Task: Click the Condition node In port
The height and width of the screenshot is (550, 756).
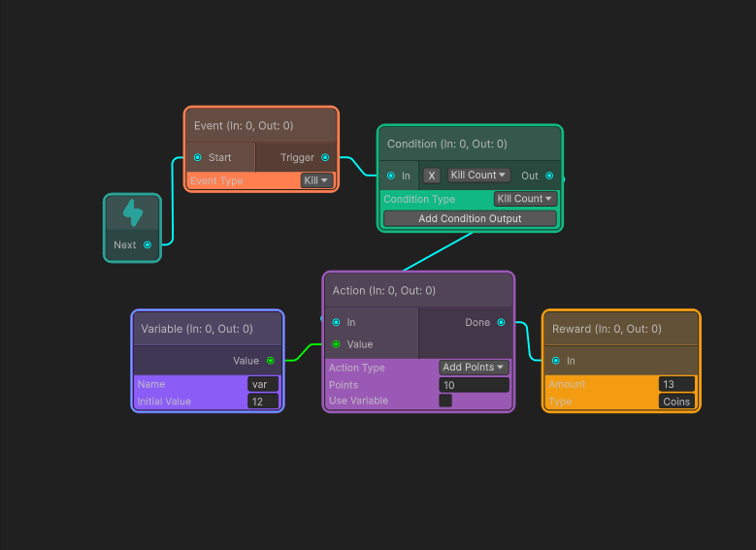Action: tap(391, 176)
